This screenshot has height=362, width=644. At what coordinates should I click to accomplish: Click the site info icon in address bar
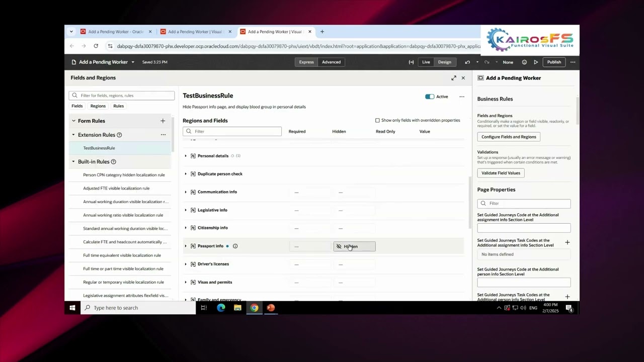tap(110, 46)
